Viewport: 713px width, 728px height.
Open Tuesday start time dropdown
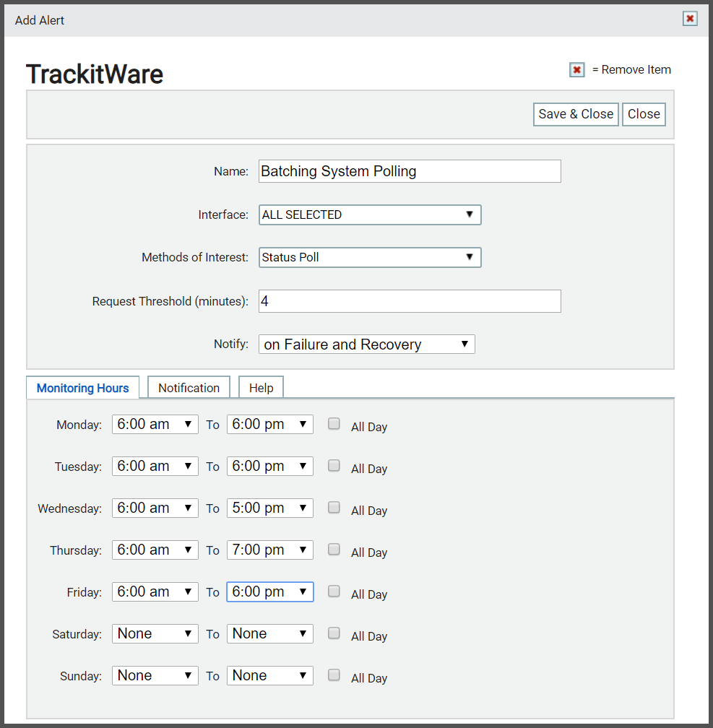tap(155, 466)
